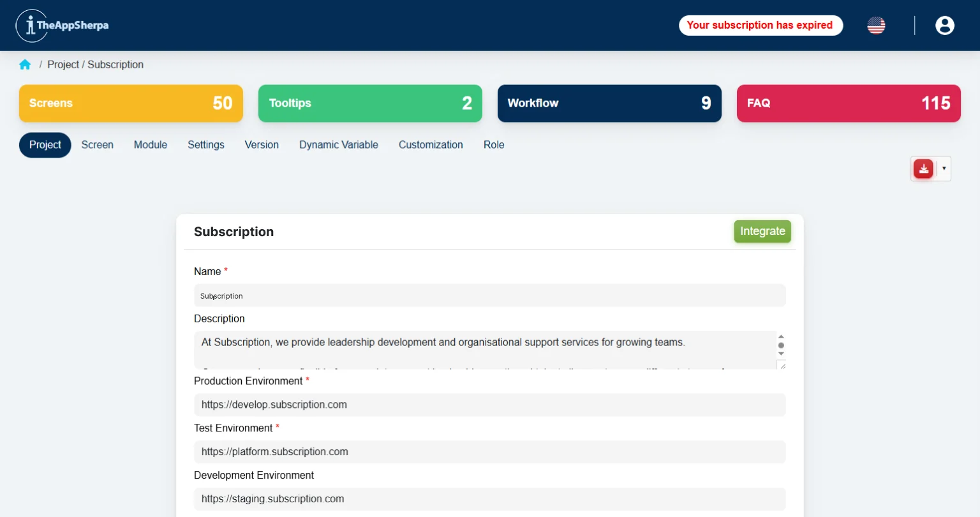
Task: Go to the home breadcrumb icon
Action: click(25, 64)
